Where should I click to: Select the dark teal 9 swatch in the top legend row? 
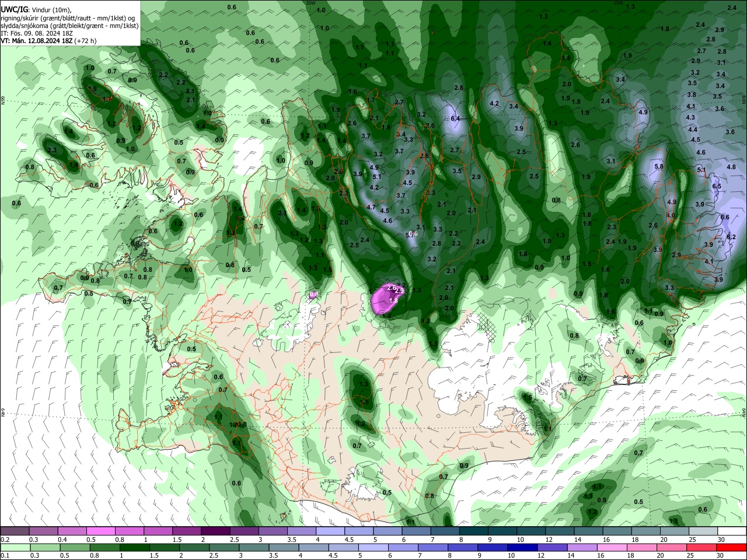[502, 531]
